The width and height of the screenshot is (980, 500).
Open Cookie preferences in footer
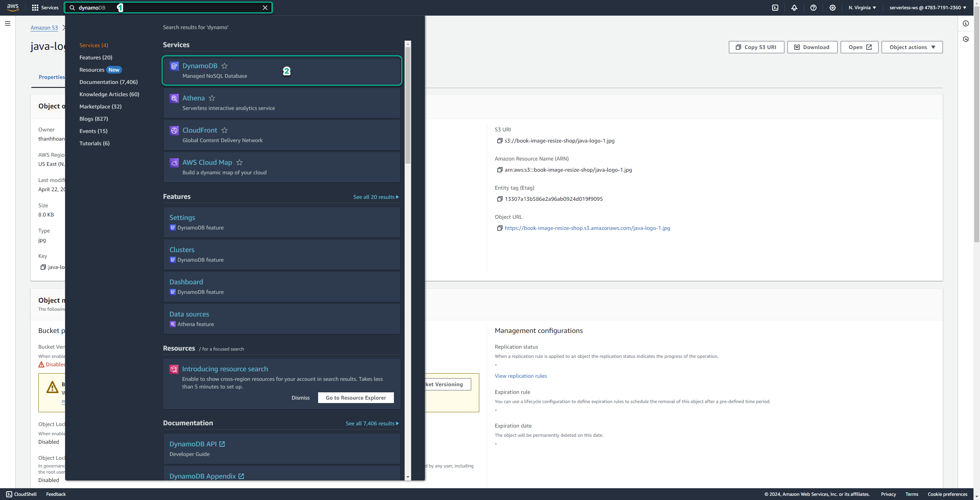point(947,494)
